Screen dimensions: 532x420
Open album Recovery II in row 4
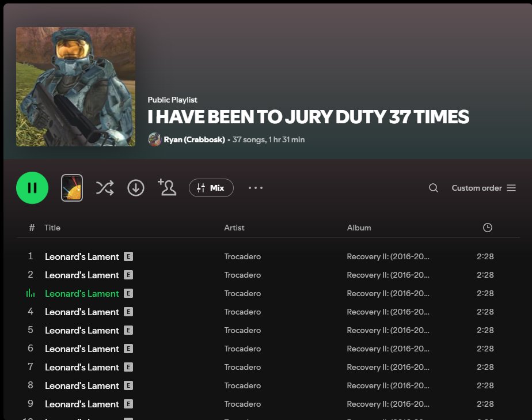[388, 312]
